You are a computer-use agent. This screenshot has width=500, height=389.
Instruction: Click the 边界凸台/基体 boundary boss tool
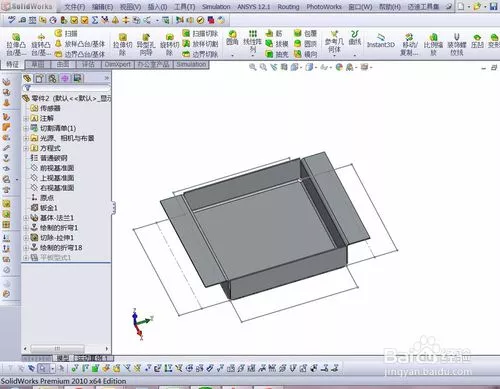tap(80, 54)
